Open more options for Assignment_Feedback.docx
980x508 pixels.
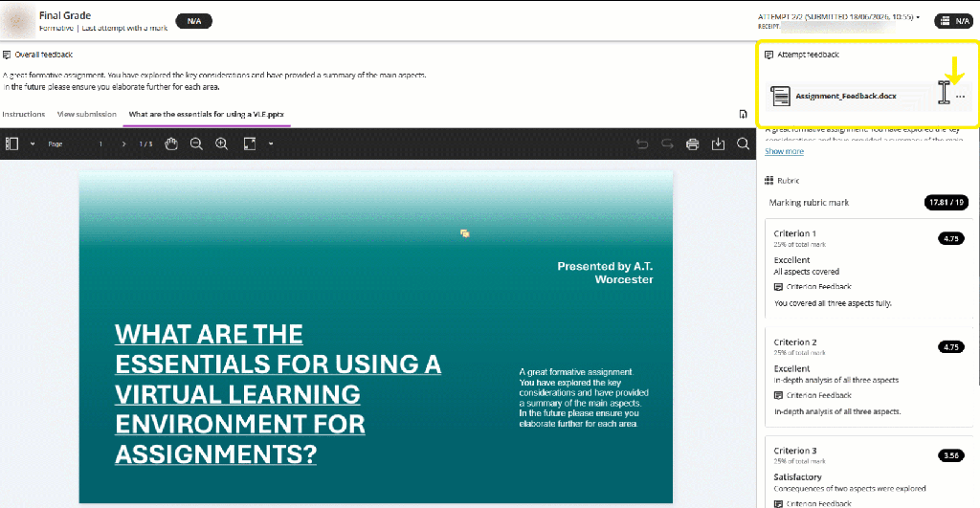[961, 97]
